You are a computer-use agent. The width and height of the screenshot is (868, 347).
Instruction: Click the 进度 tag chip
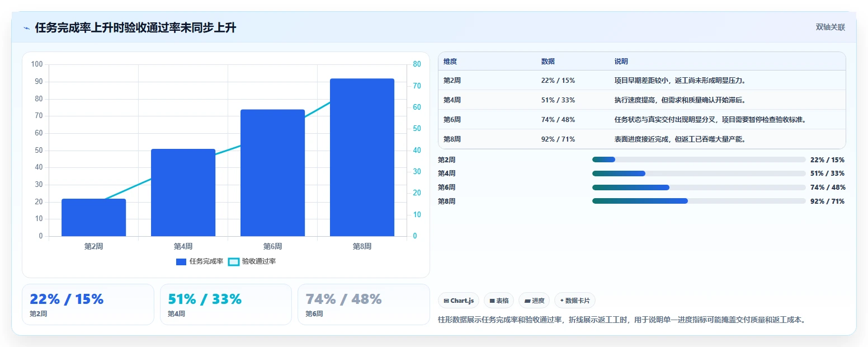[x=534, y=301]
